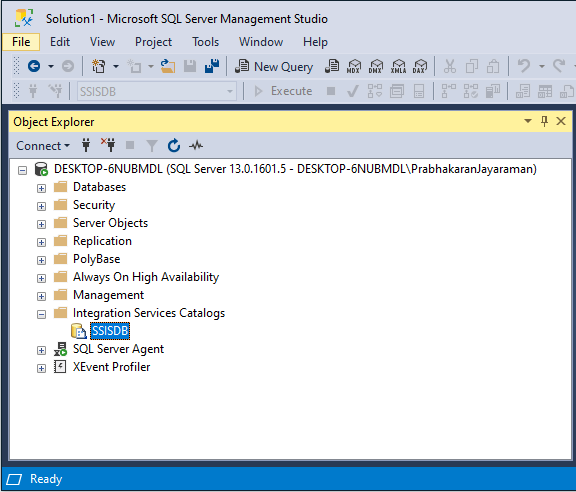Open the View menu
The width and height of the screenshot is (576, 492).
pyautogui.click(x=102, y=42)
